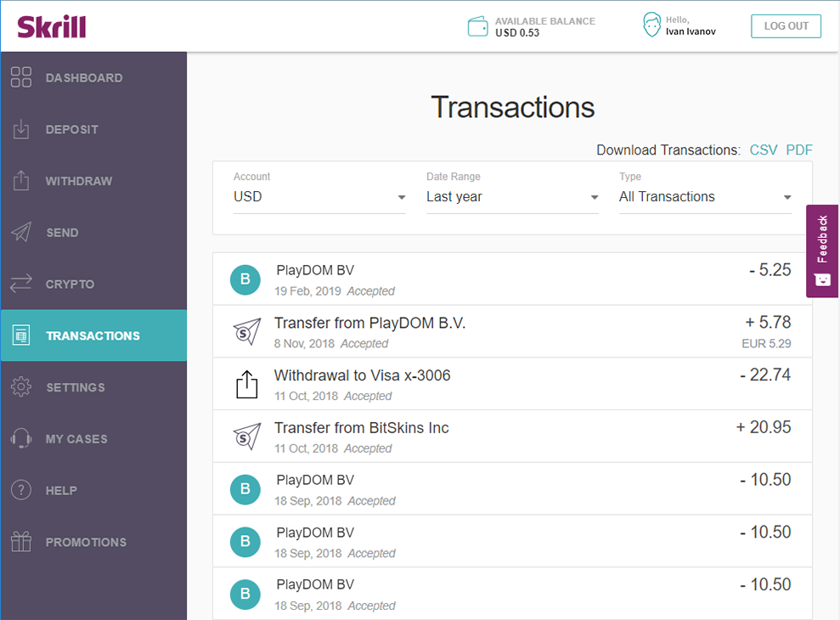Open the Account USD dropdown
The image size is (840, 620).
click(319, 197)
